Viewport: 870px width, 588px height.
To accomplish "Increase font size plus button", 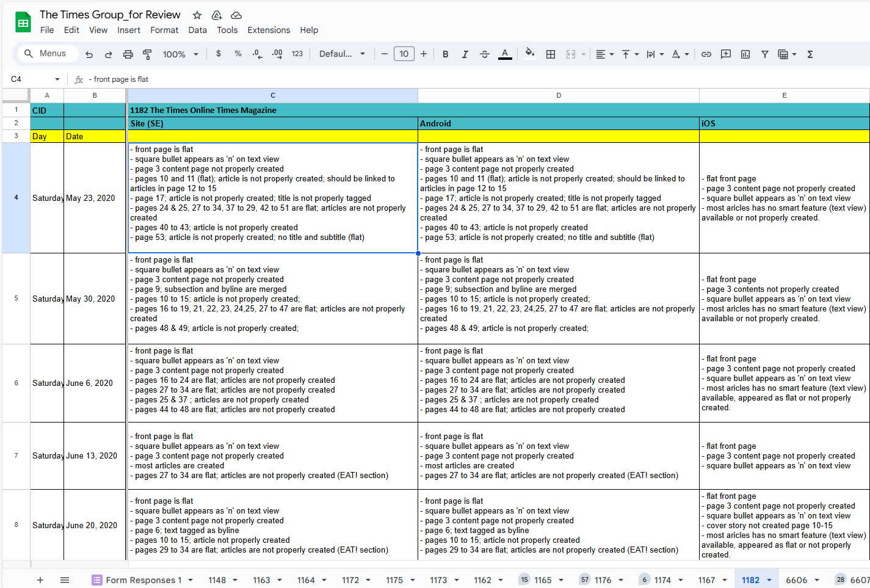I will (424, 54).
